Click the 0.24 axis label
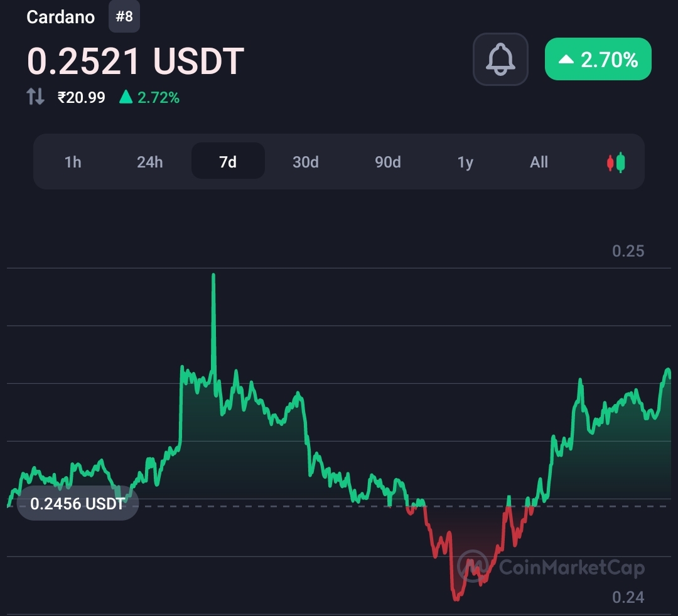This screenshot has height=616, width=678. click(628, 597)
